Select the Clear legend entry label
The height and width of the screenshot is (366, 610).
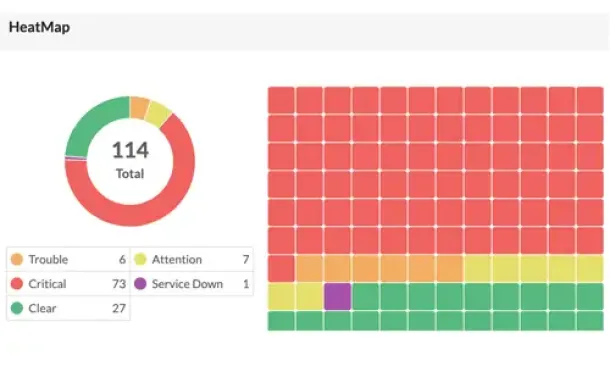(42, 308)
